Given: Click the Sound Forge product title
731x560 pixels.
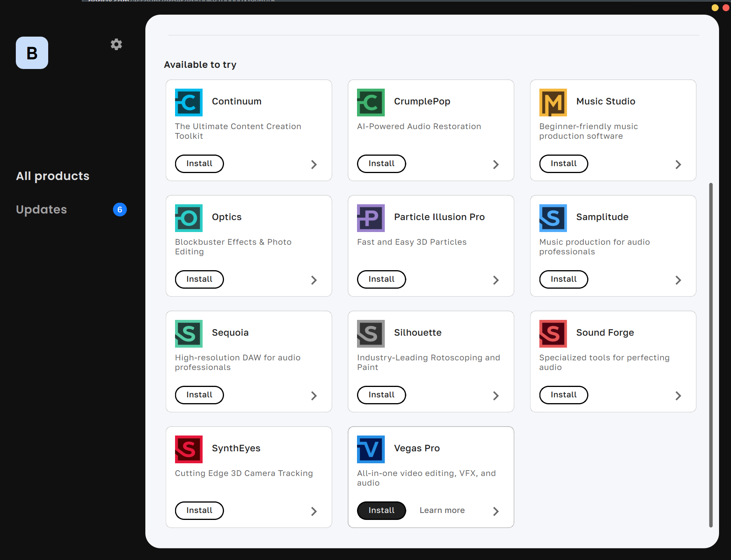Looking at the screenshot, I should pyautogui.click(x=605, y=333).
